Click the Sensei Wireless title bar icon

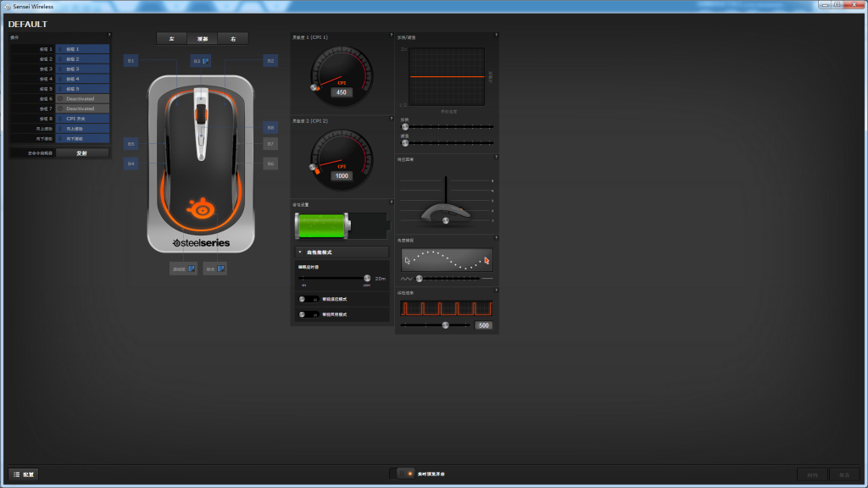point(7,7)
